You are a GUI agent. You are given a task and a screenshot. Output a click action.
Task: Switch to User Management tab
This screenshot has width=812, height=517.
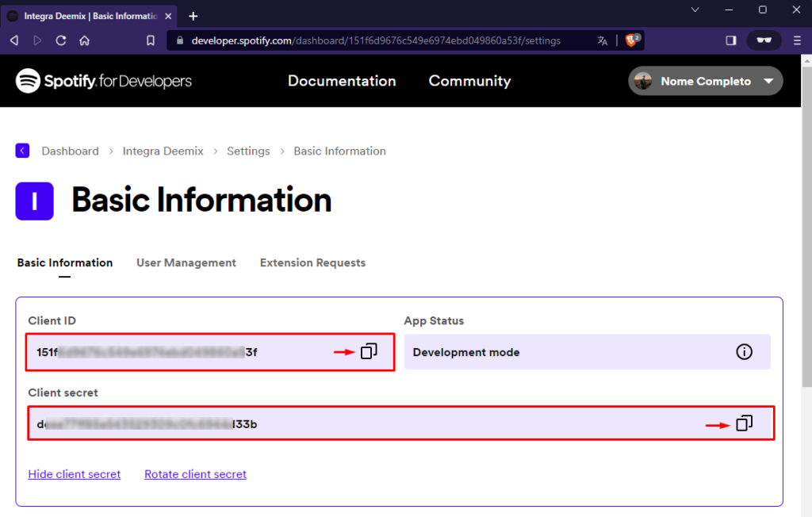[186, 262]
